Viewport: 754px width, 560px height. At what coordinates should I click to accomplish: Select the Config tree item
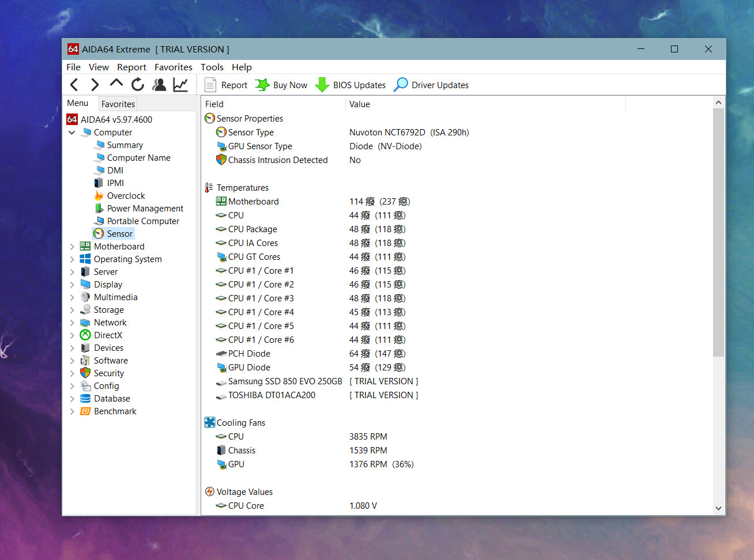coord(107,386)
